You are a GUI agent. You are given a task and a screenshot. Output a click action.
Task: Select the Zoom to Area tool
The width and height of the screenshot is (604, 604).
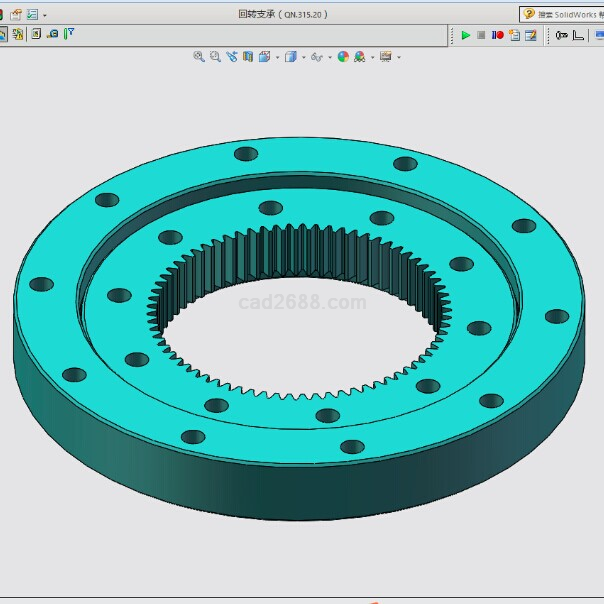(x=215, y=57)
